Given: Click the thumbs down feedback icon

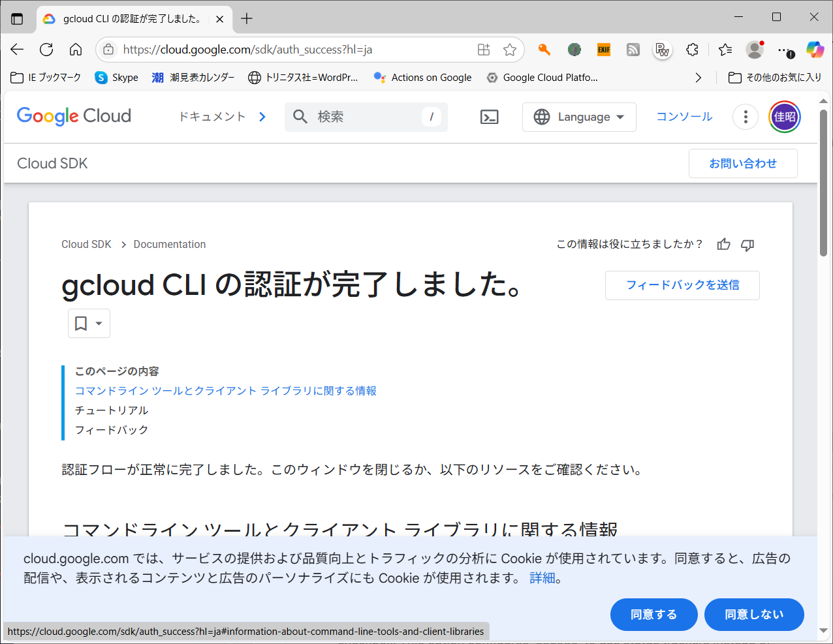Looking at the screenshot, I should (x=747, y=245).
